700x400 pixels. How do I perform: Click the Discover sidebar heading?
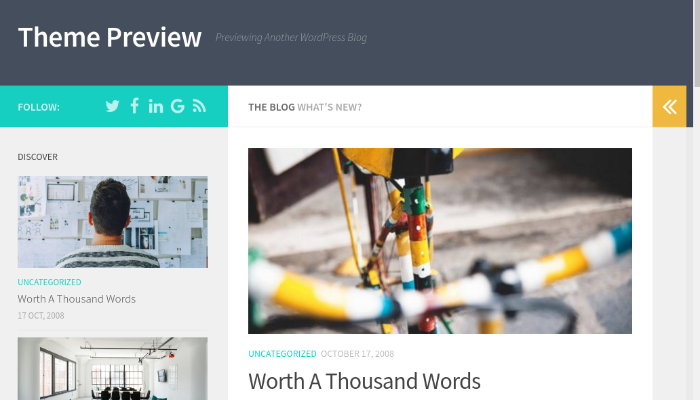click(38, 157)
